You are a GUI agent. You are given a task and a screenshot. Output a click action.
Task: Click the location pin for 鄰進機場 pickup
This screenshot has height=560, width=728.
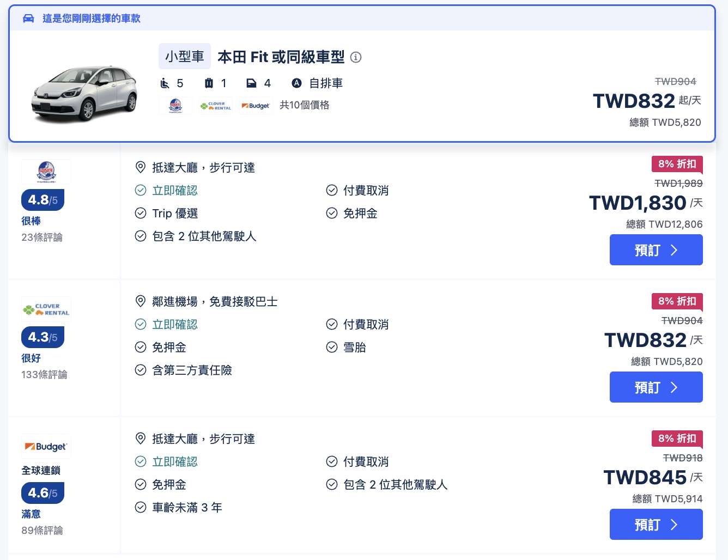(141, 301)
